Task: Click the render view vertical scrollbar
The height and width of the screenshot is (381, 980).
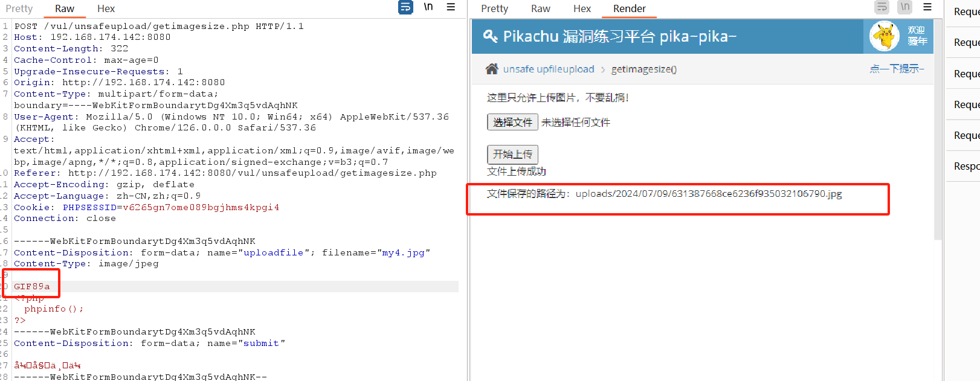Action: pyautogui.click(x=938, y=129)
